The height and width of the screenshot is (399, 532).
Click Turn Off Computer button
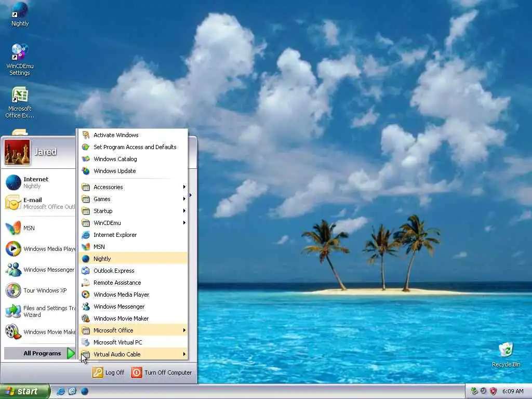[162, 373]
